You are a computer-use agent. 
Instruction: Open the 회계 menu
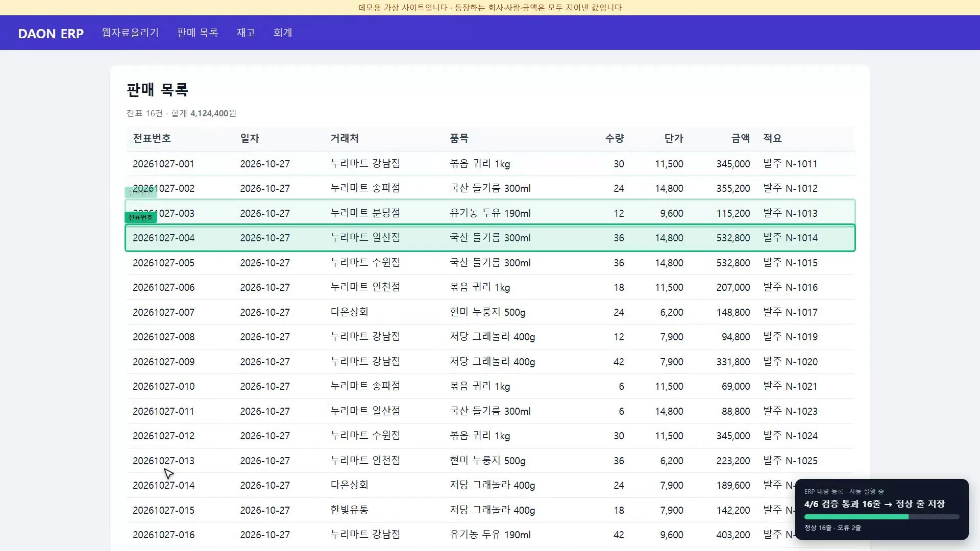[x=283, y=33]
